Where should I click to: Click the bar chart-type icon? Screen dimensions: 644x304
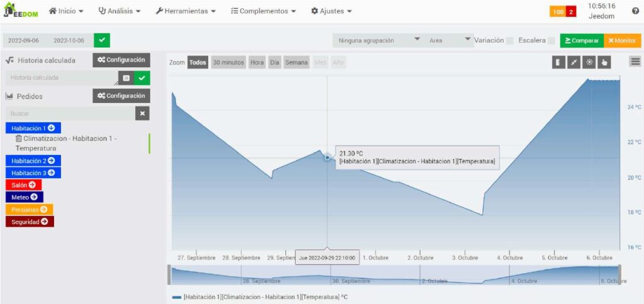[557, 62]
